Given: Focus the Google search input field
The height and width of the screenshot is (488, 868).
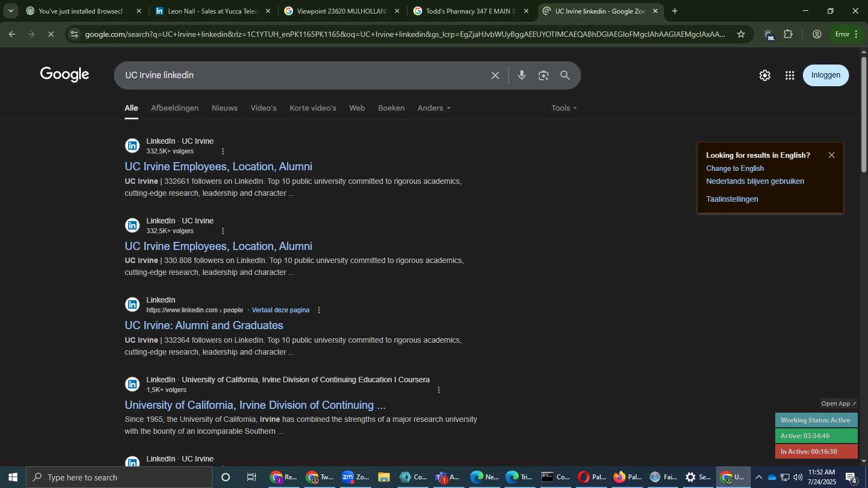Looking at the screenshot, I should (304, 75).
